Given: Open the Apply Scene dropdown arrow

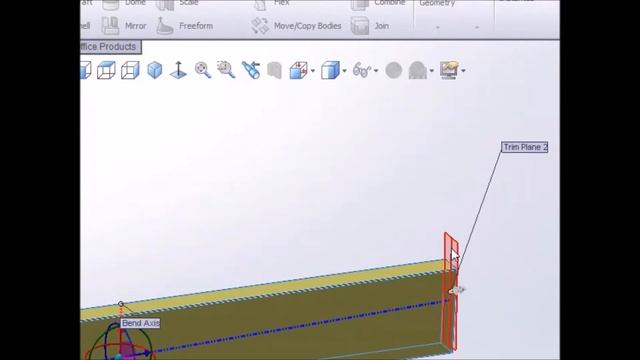Looking at the screenshot, I should (x=431, y=71).
